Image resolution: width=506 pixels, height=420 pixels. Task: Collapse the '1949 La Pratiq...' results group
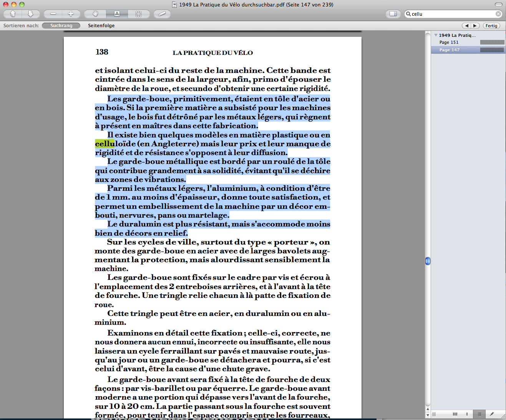pyautogui.click(x=436, y=35)
